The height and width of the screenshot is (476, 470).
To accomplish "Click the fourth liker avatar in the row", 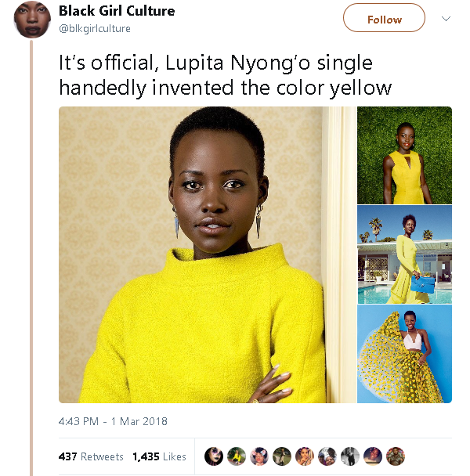I will pos(282,456).
